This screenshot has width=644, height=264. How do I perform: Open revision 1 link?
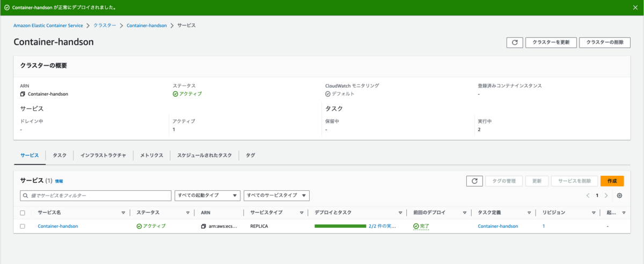coord(544,226)
